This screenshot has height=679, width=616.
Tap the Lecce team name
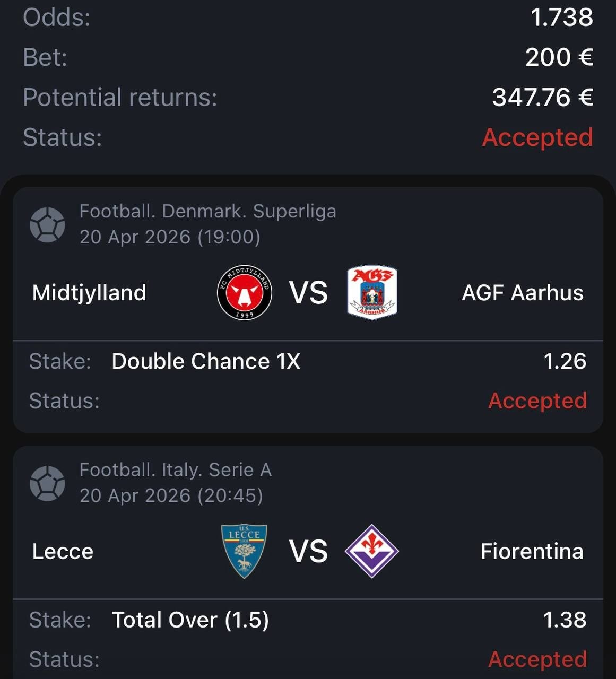tap(63, 552)
